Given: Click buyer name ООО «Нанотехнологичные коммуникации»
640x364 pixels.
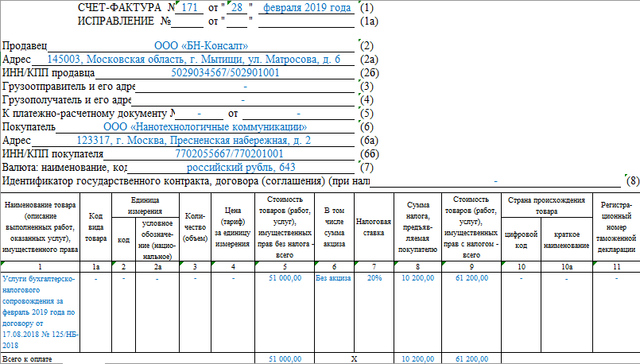Looking at the screenshot, I should click(205, 126).
